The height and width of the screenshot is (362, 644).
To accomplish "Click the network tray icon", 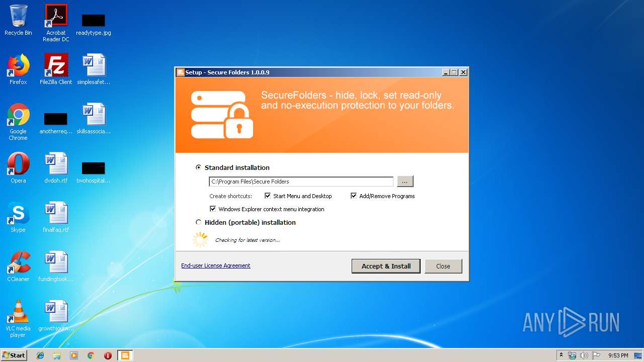I will [572, 355].
